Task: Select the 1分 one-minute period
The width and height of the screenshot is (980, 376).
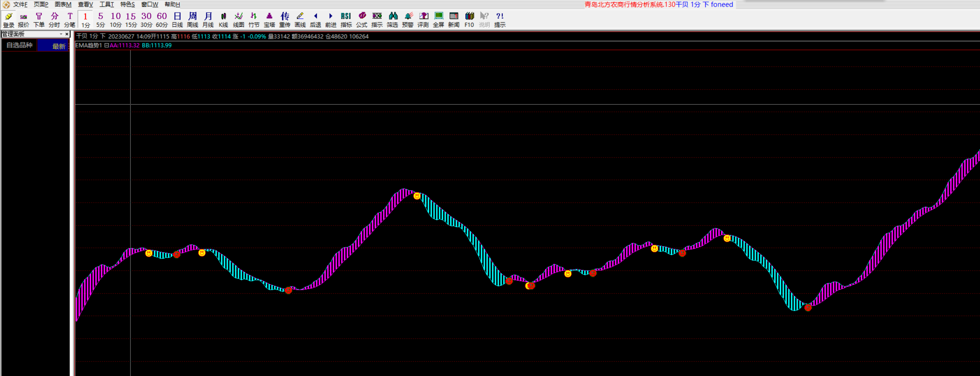Action: coord(85,20)
